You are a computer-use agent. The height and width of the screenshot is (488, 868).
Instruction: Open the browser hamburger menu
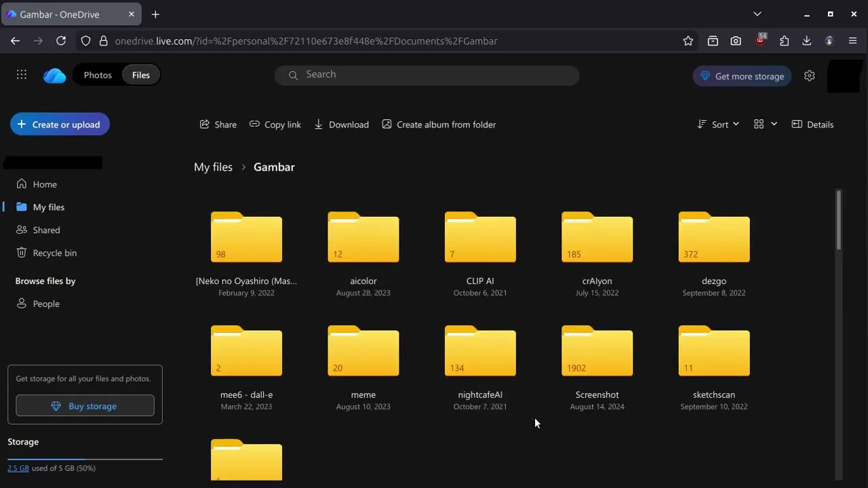pyautogui.click(x=853, y=41)
